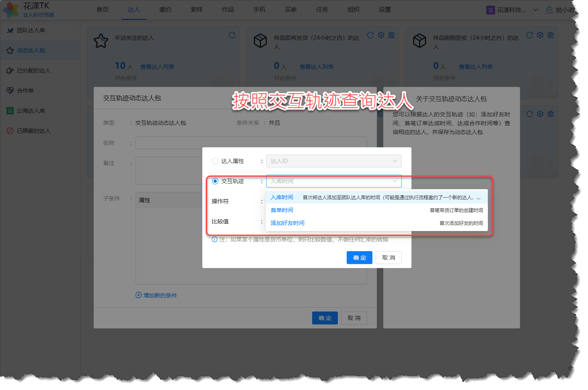Choose 首单时间 from the dropdown list

point(282,210)
